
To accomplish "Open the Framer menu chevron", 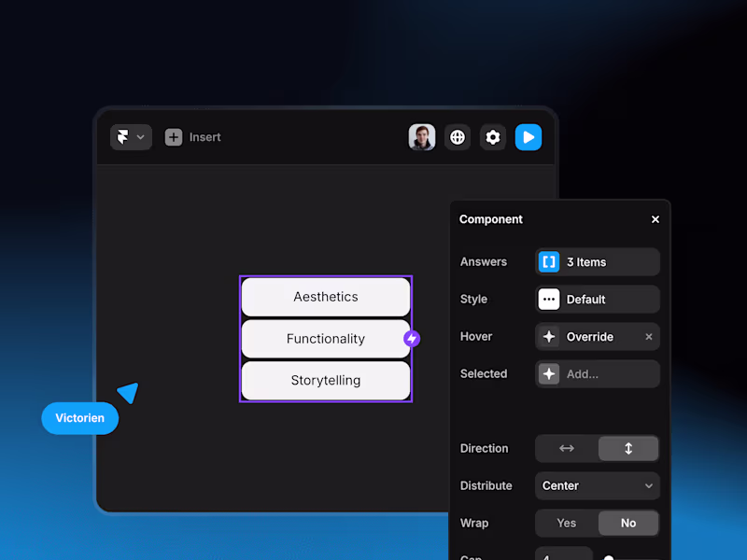I will 141,137.
